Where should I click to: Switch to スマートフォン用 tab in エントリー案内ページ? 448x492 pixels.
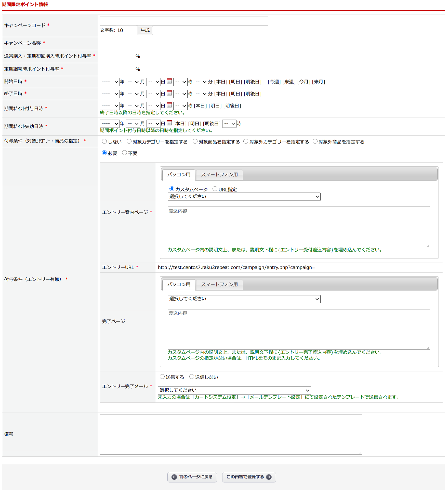click(219, 175)
